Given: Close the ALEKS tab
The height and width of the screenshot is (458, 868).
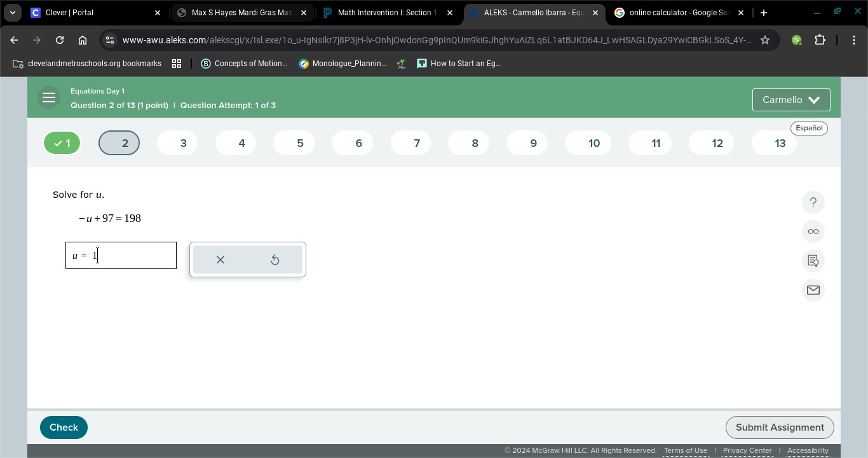Looking at the screenshot, I should 595,13.
